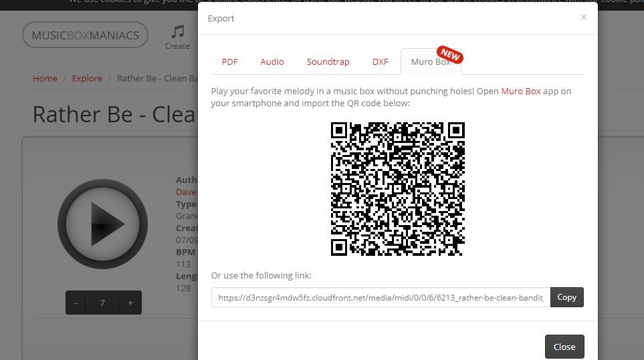Click the BPM value 113

183,264
